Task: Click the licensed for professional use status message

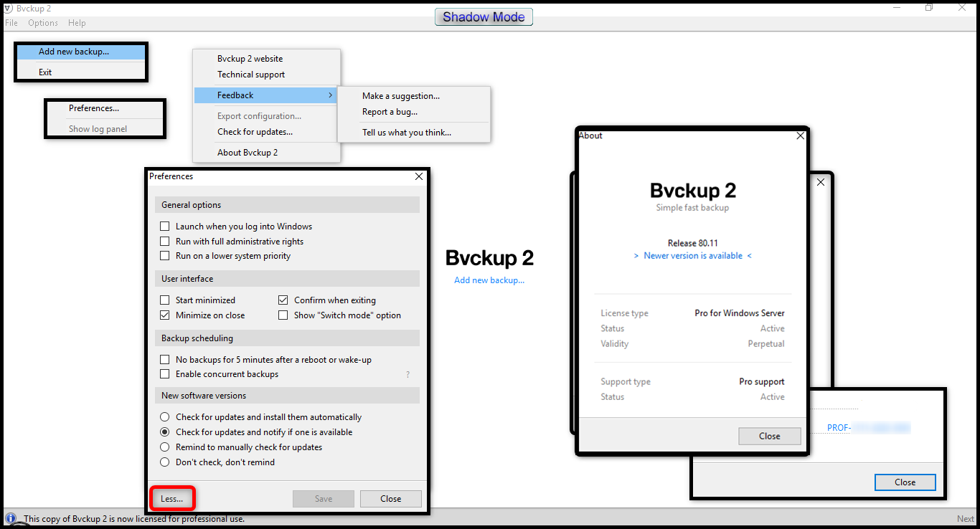Action: 134,519
